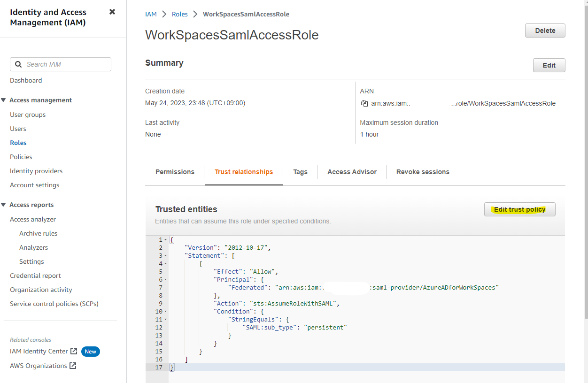Delete the WorkSpacesSamlAccessRole role
The height and width of the screenshot is (383, 588).
[545, 30]
